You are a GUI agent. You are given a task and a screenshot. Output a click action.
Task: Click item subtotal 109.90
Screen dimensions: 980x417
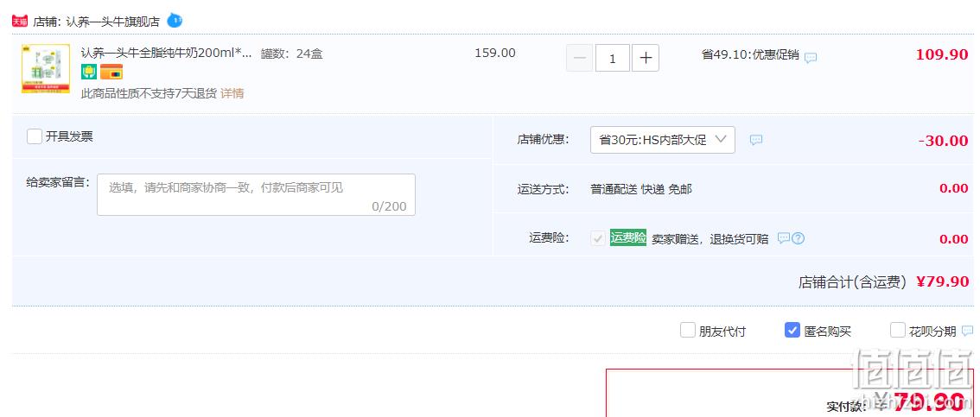pos(942,54)
